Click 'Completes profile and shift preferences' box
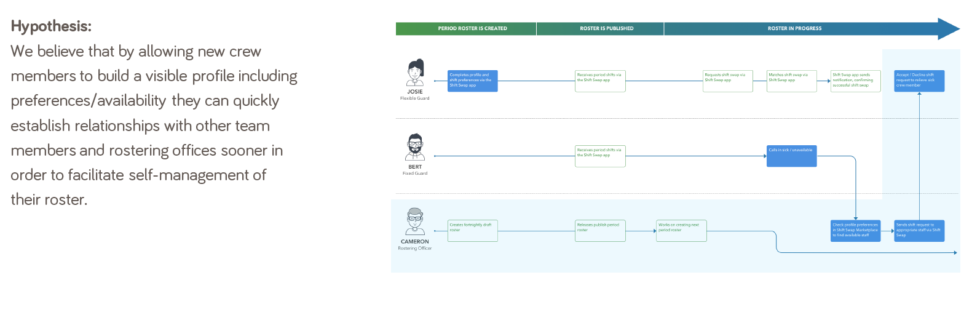 pyautogui.click(x=472, y=81)
